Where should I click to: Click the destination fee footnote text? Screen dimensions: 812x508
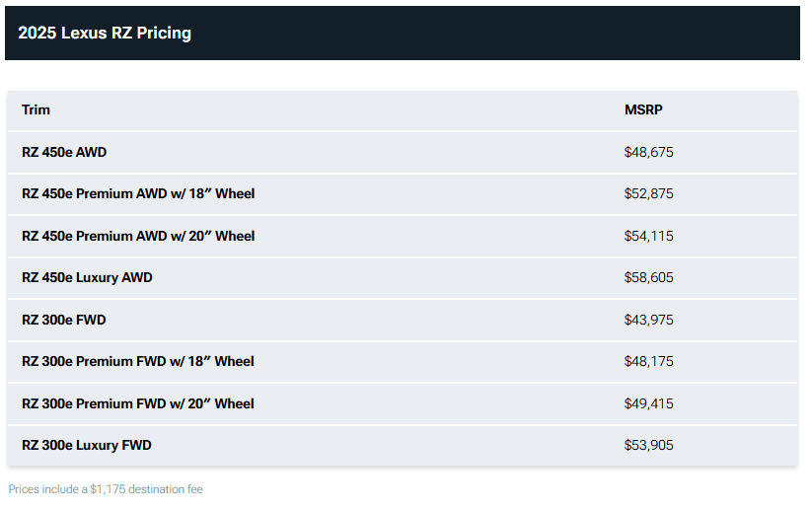[106, 489]
